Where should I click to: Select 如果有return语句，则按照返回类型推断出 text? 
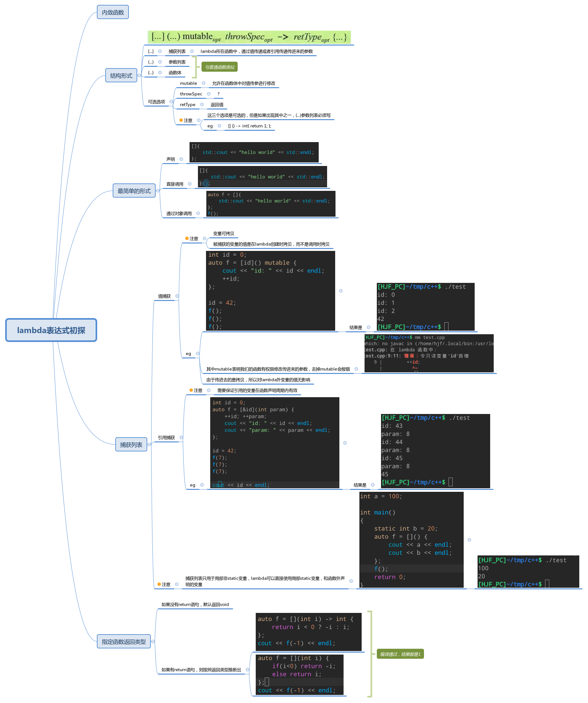pos(201,669)
